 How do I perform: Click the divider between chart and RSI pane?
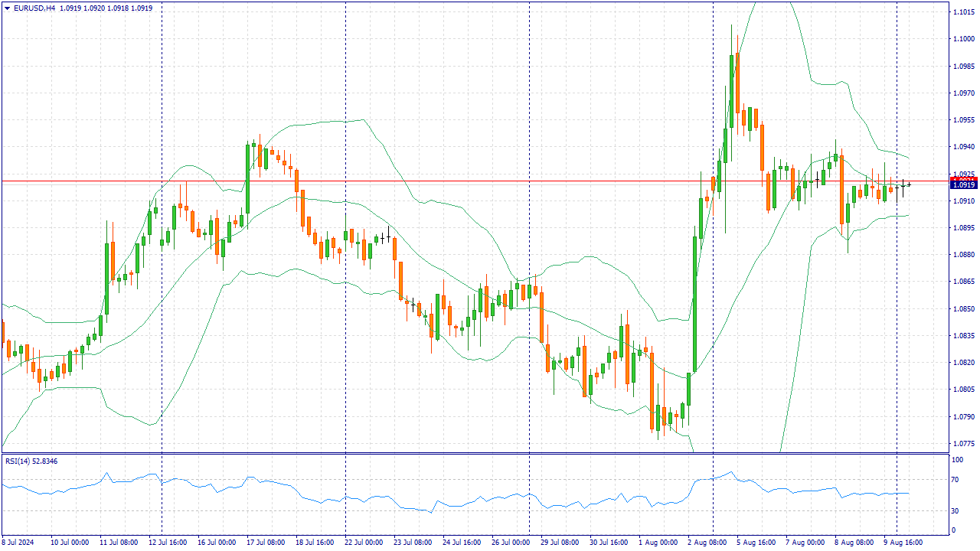[x=490, y=455]
